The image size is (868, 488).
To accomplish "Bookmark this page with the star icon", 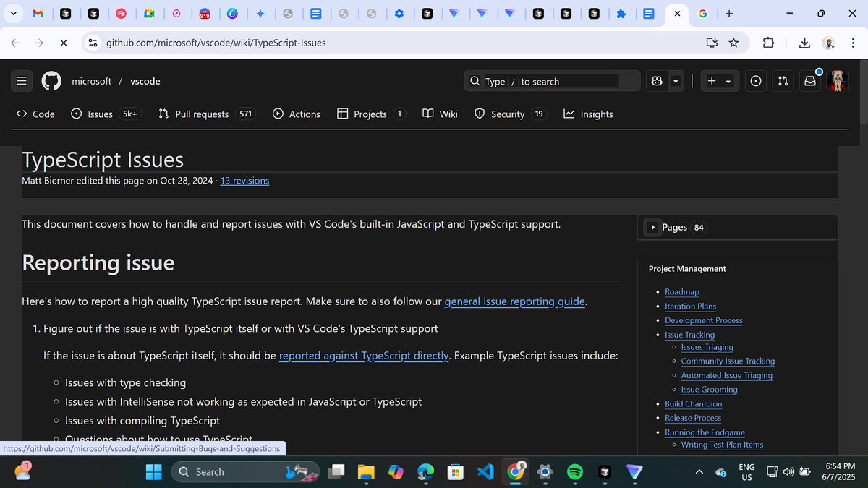I will [733, 43].
